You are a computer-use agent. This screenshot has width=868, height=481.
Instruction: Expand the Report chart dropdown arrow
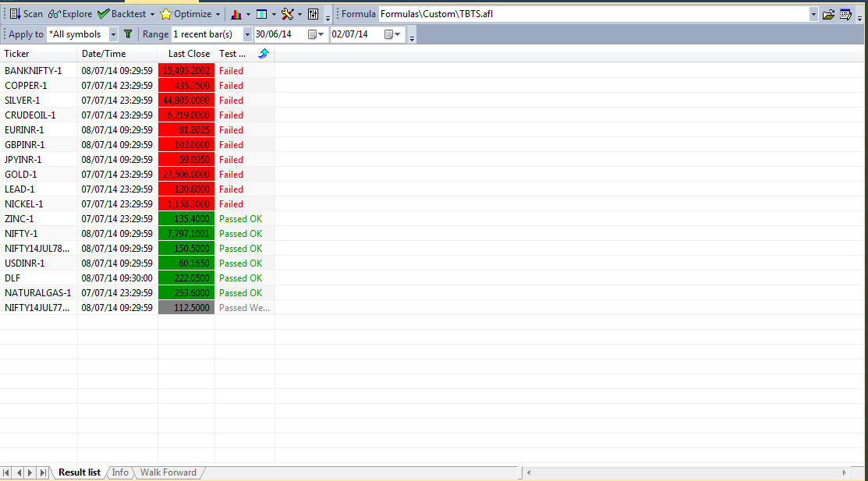248,14
